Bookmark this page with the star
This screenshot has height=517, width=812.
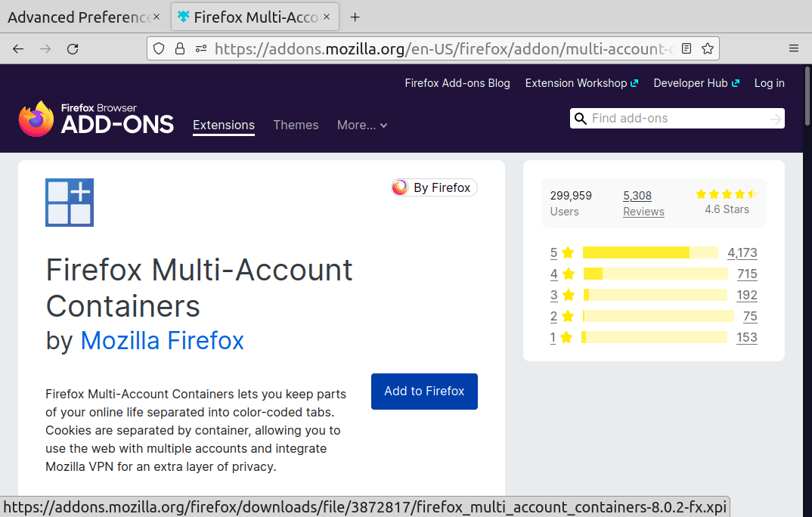pyautogui.click(x=708, y=48)
